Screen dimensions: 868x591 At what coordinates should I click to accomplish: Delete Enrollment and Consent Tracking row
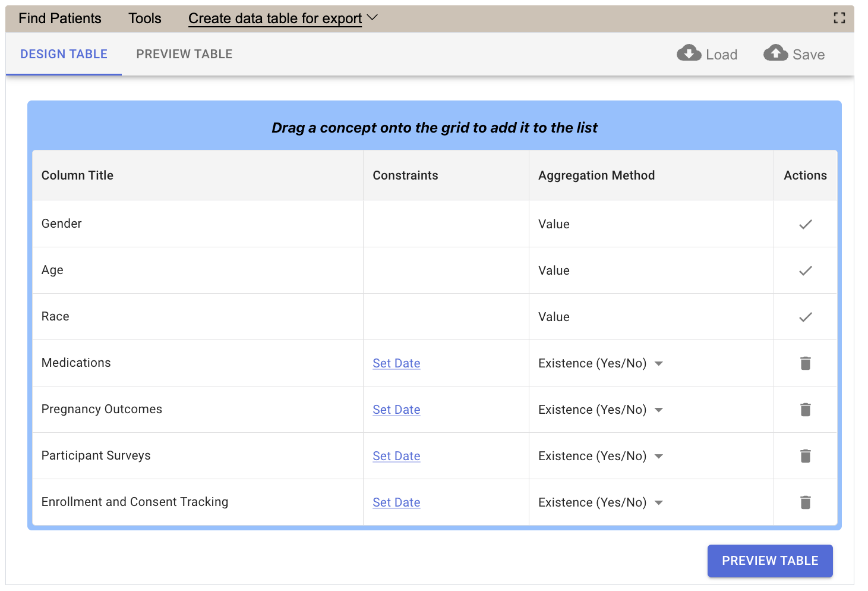tap(805, 502)
